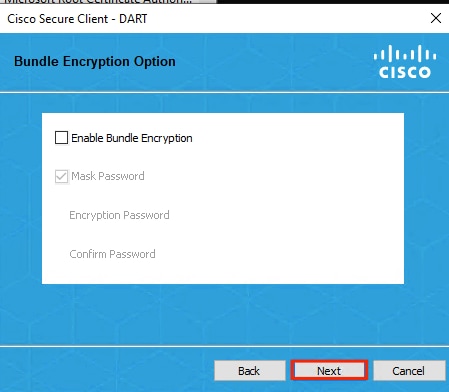Select the Confirm Password field label
This screenshot has height=392, width=449.
pyautogui.click(x=112, y=254)
